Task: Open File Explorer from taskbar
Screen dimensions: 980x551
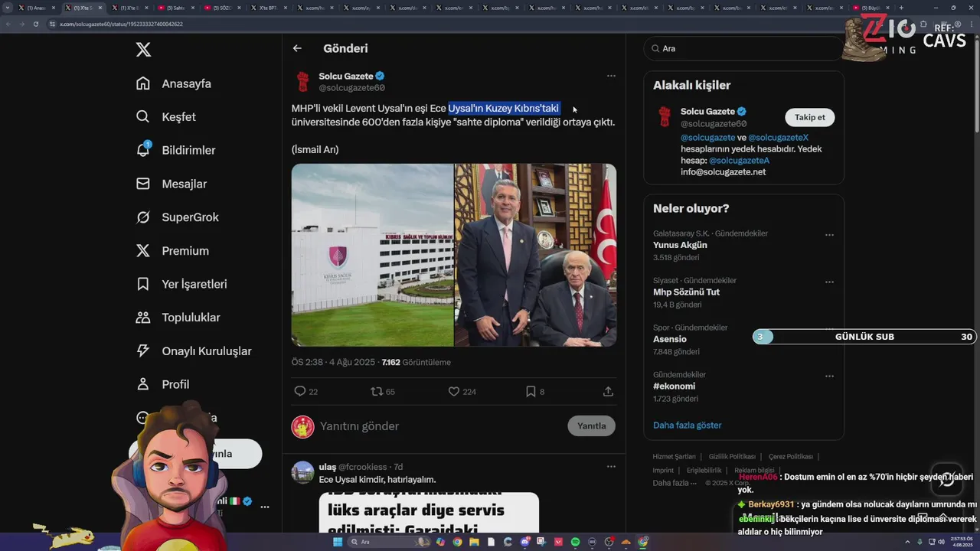Action: click(474, 542)
